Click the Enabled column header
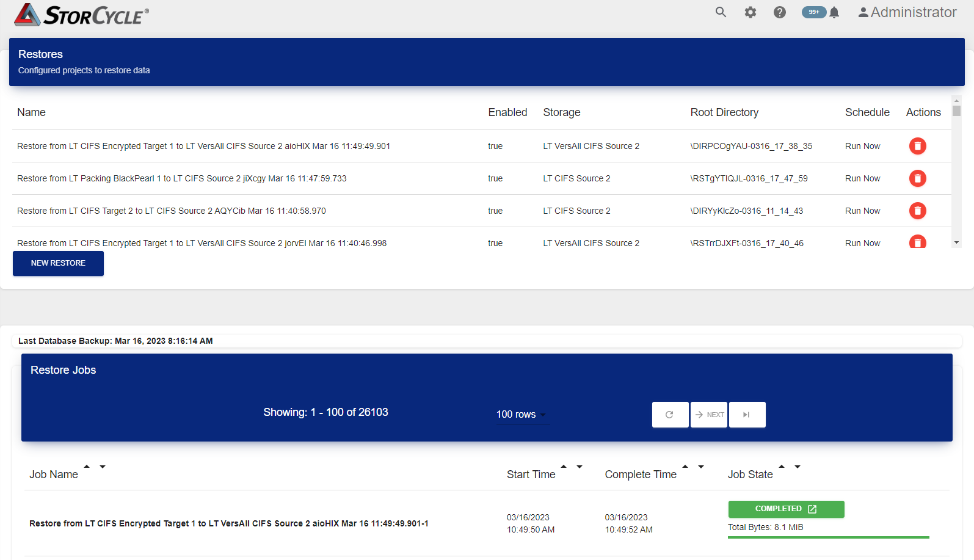Image resolution: width=974 pixels, height=560 pixels. click(507, 112)
